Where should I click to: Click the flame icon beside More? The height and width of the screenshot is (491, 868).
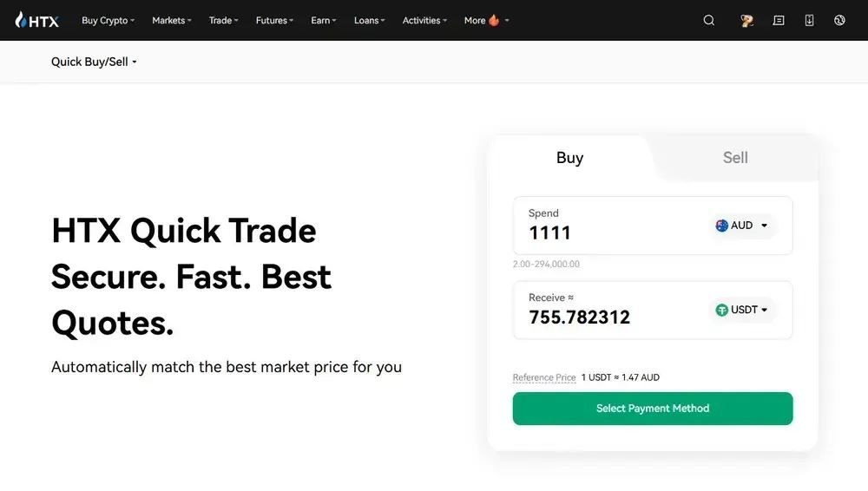click(495, 20)
